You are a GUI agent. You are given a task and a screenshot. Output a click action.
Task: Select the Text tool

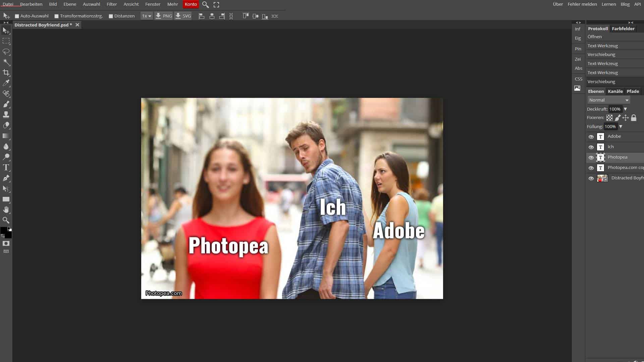(6, 168)
